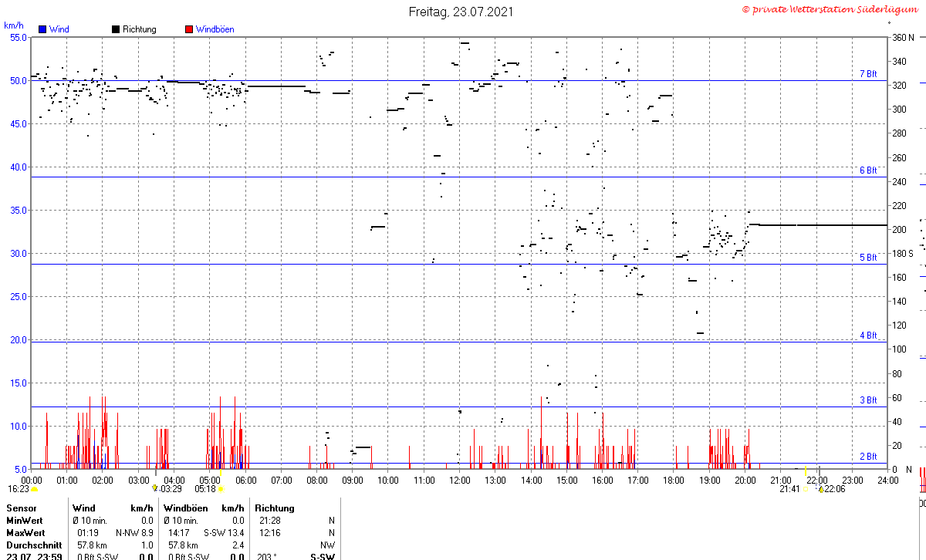The image size is (926, 560).
Task: Click the yellow icon next to 16:23
Action: click(34, 489)
